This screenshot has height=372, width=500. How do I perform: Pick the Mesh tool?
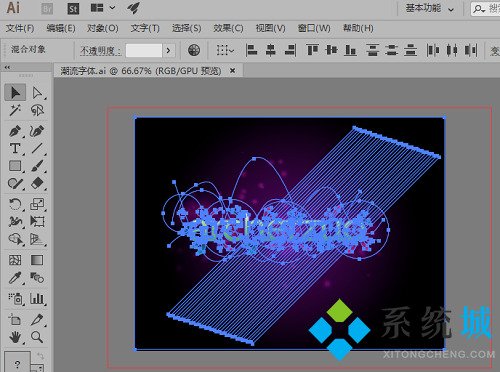tap(15, 260)
